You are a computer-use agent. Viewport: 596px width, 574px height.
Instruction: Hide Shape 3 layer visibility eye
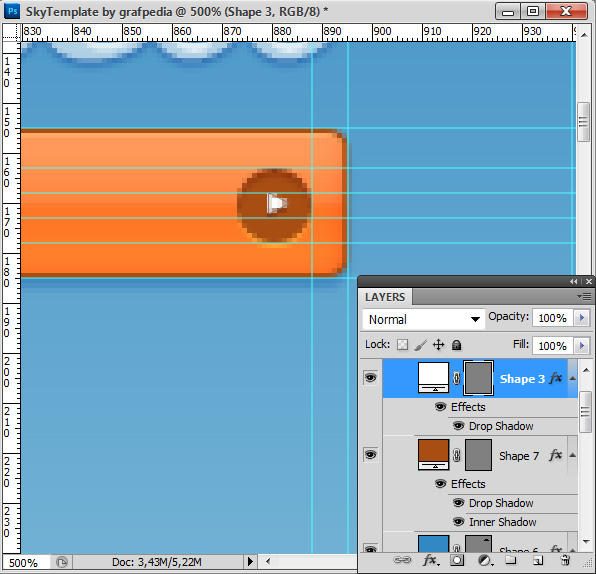[x=370, y=377]
